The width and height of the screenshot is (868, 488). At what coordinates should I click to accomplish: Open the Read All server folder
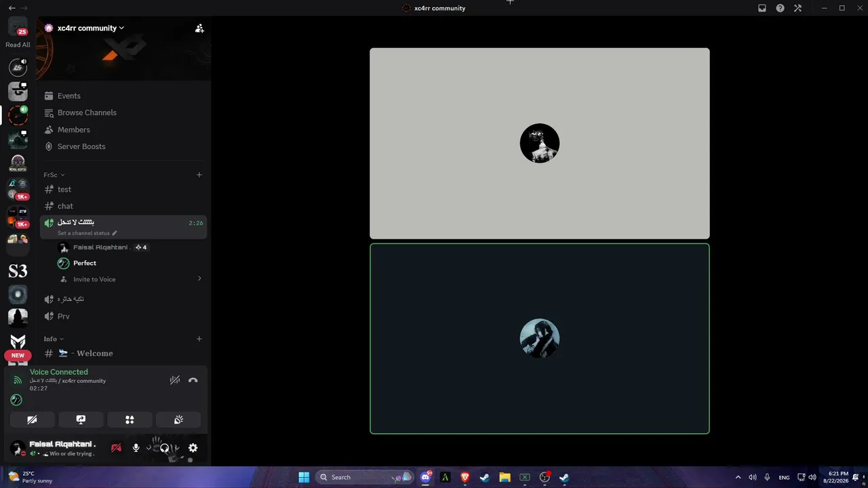click(18, 33)
